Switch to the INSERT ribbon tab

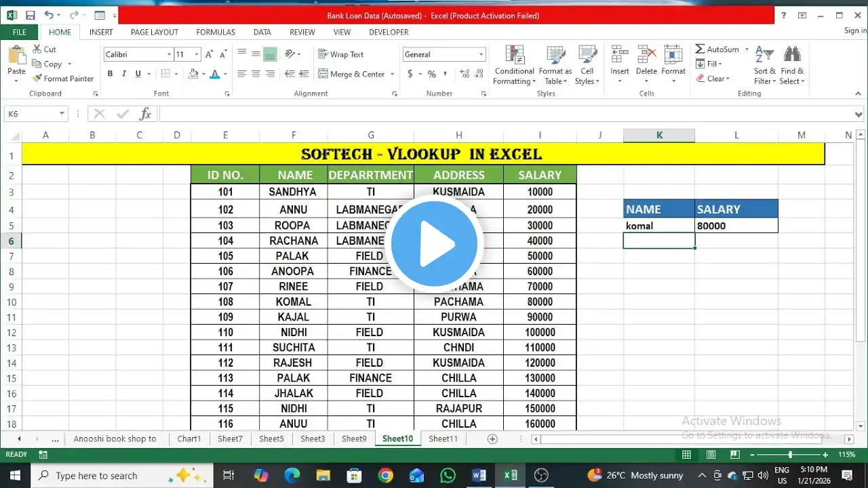coord(101,32)
